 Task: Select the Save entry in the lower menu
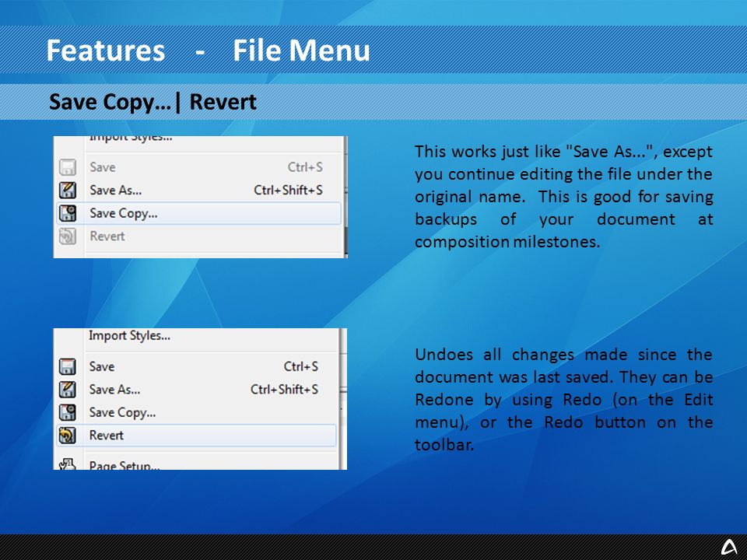(x=196, y=366)
